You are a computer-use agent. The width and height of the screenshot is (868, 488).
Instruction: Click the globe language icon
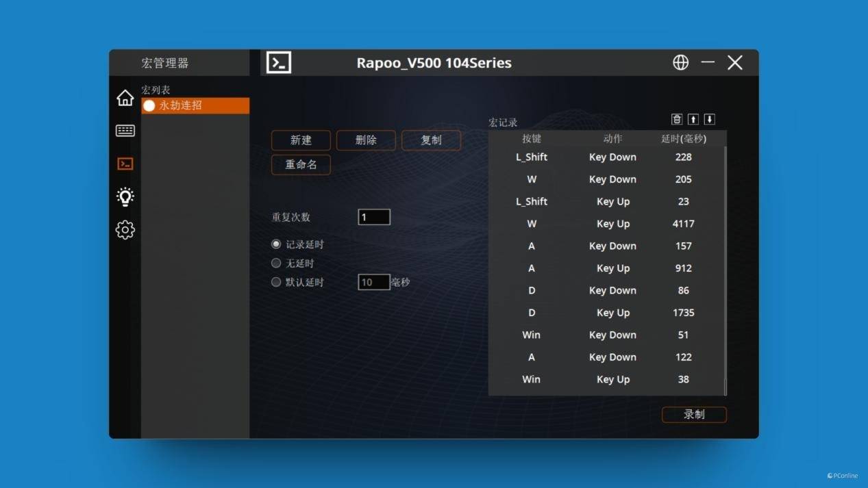click(680, 62)
